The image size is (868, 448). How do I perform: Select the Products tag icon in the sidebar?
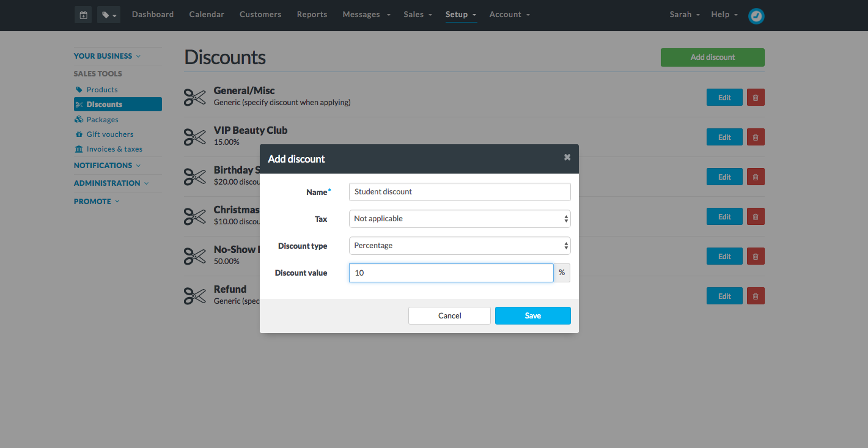click(80, 89)
